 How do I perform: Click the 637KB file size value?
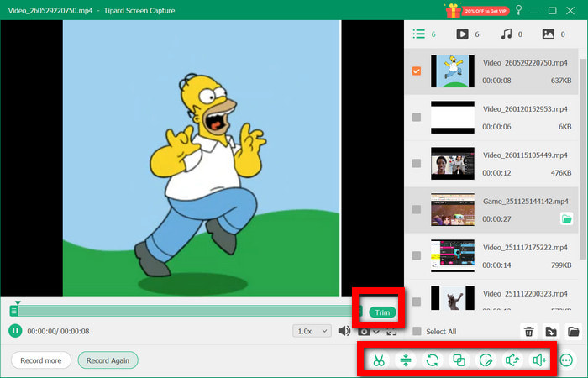pyautogui.click(x=561, y=81)
